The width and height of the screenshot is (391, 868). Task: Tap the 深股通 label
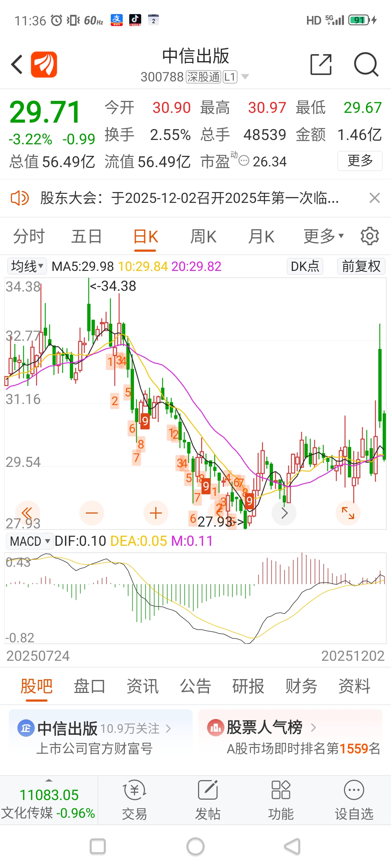click(x=203, y=77)
